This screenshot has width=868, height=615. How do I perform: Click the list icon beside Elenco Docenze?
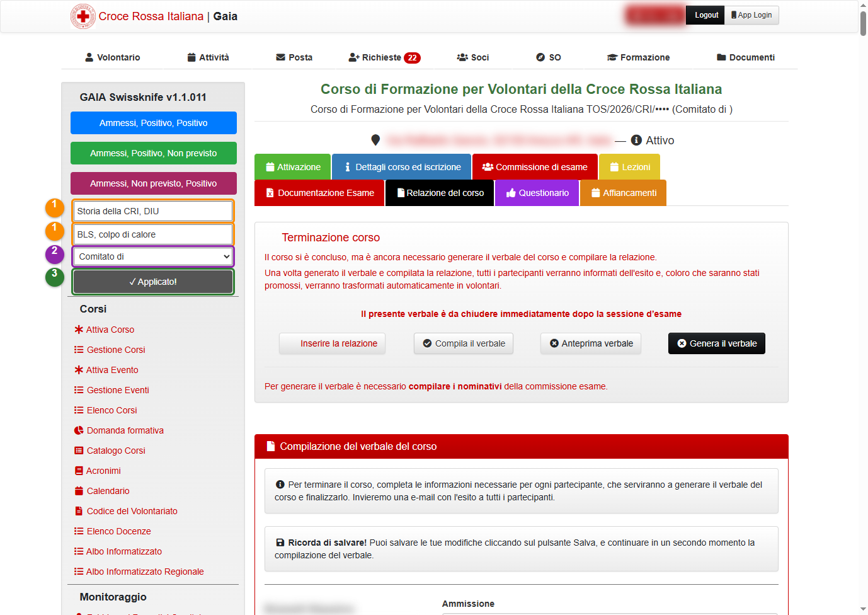tap(79, 531)
